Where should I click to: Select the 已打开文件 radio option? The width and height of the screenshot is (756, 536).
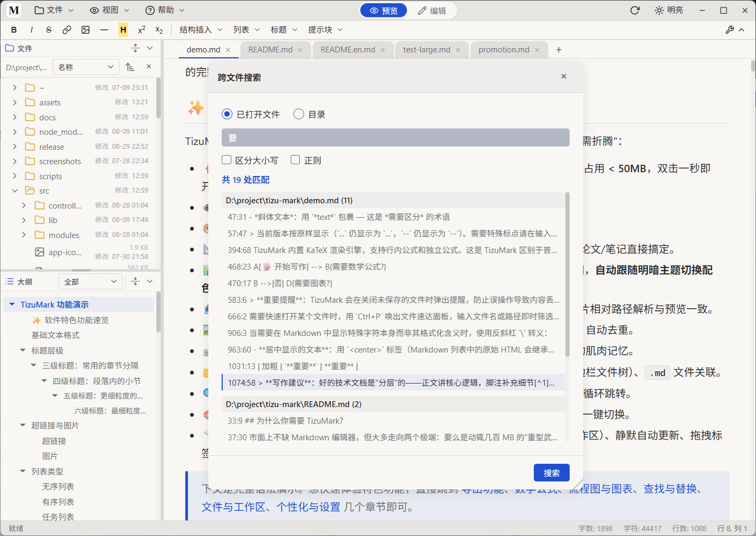(x=251, y=114)
